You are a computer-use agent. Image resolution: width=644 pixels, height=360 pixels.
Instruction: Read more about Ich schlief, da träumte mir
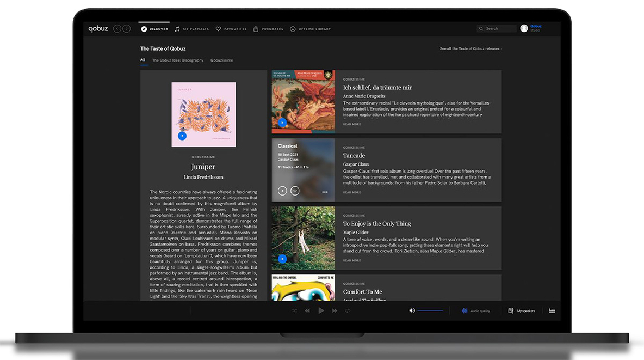[352, 124]
